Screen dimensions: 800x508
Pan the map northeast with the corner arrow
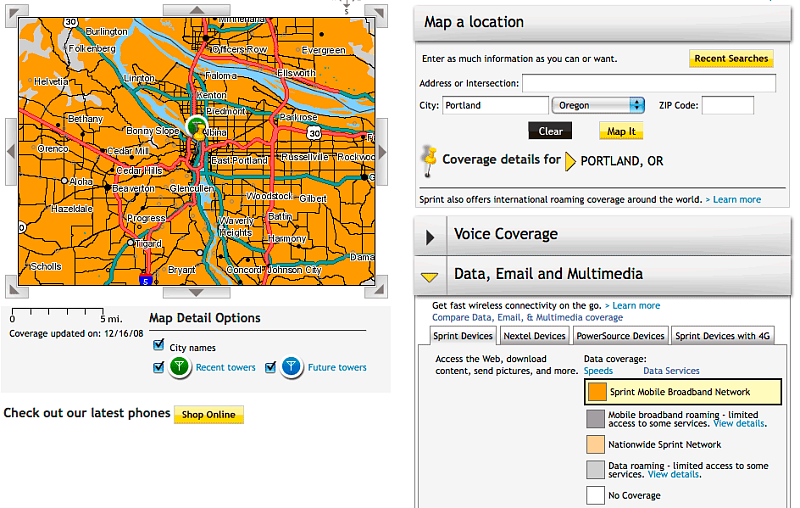pos(377,15)
